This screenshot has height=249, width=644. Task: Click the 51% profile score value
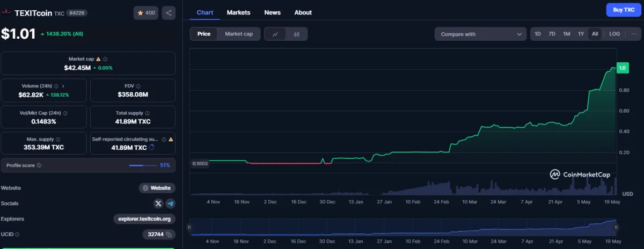165,165
